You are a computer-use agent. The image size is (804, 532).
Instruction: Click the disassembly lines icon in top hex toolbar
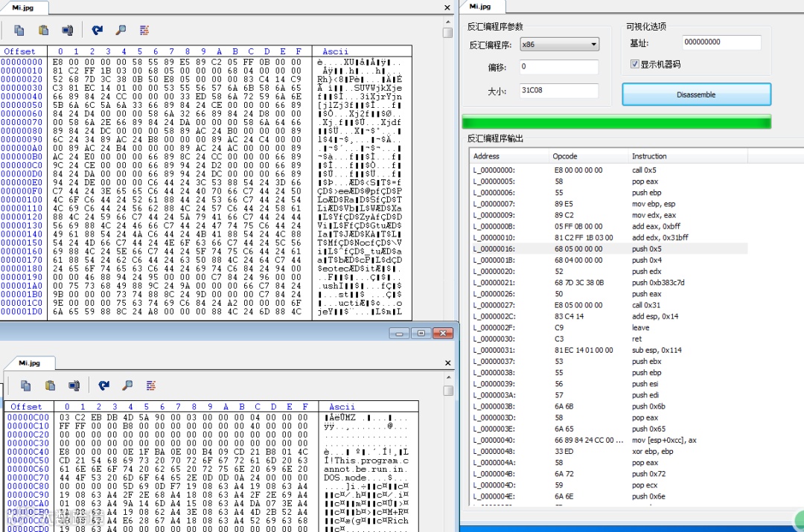144,31
